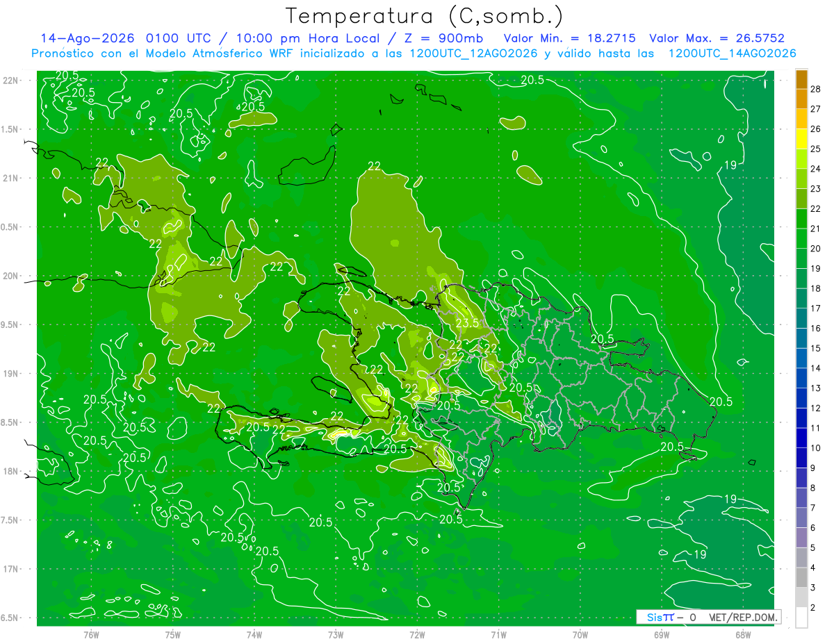Click the '73W' longitude axis label

coord(336,635)
